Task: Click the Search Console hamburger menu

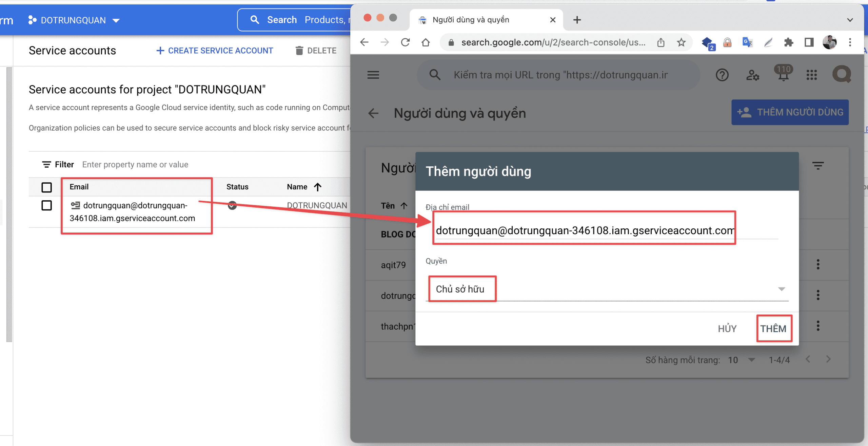Action: (373, 75)
